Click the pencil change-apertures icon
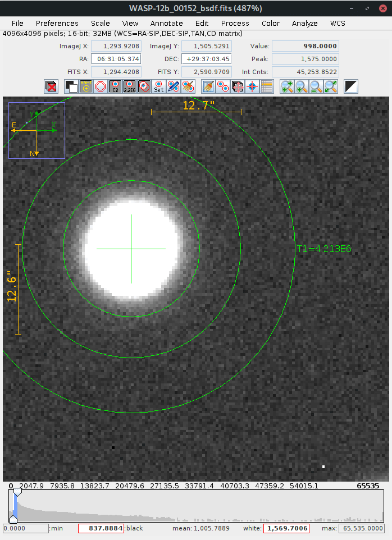This screenshot has height=540, width=392. pos(174,86)
